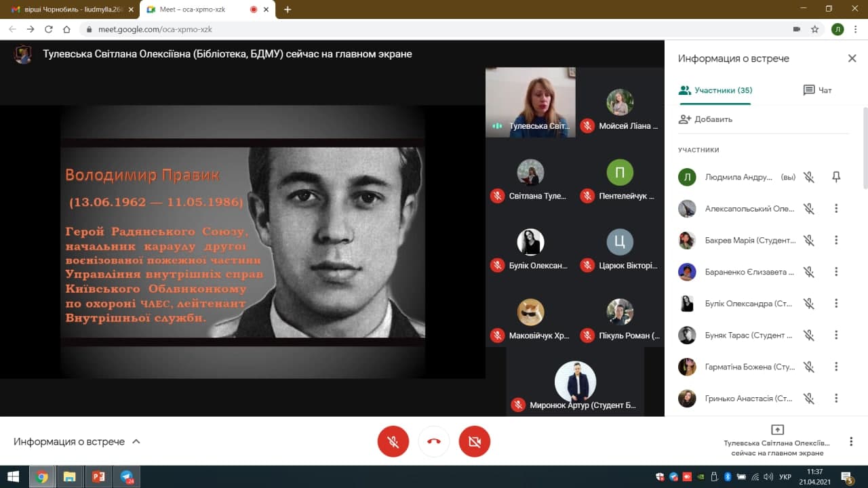This screenshot has height=488, width=868.
Task: Pin Людмила Андру... participant in list
Action: tap(836, 177)
